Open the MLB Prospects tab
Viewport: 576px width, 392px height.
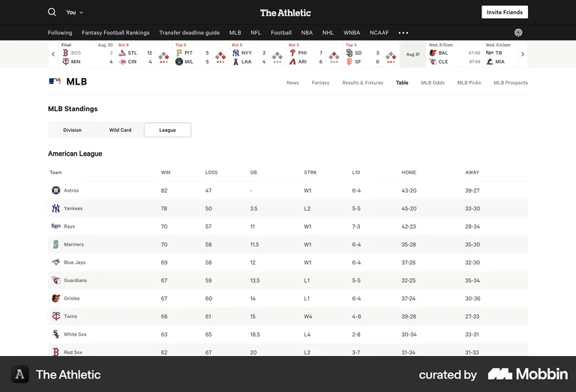click(x=511, y=82)
